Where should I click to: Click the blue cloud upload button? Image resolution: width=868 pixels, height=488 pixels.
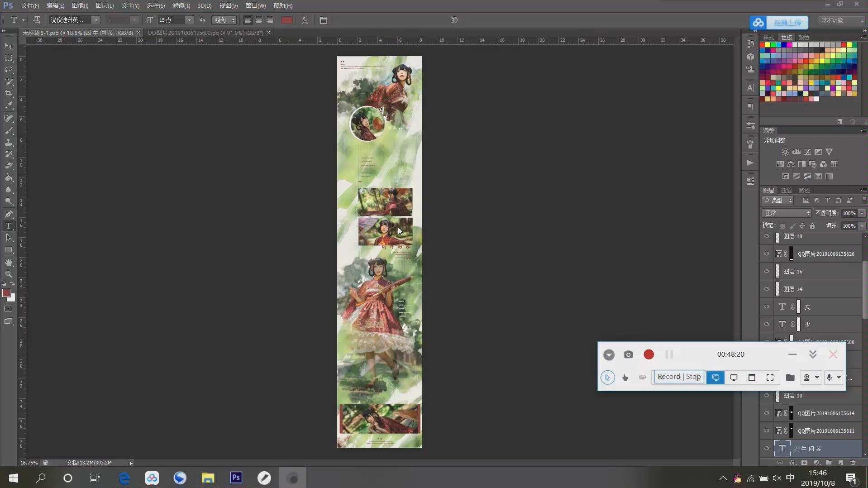point(778,22)
